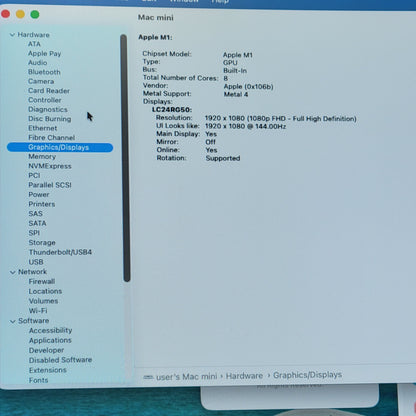Click Graphics/Displays in the path bar
The image size is (416, 416).
(x=307, y=375)
